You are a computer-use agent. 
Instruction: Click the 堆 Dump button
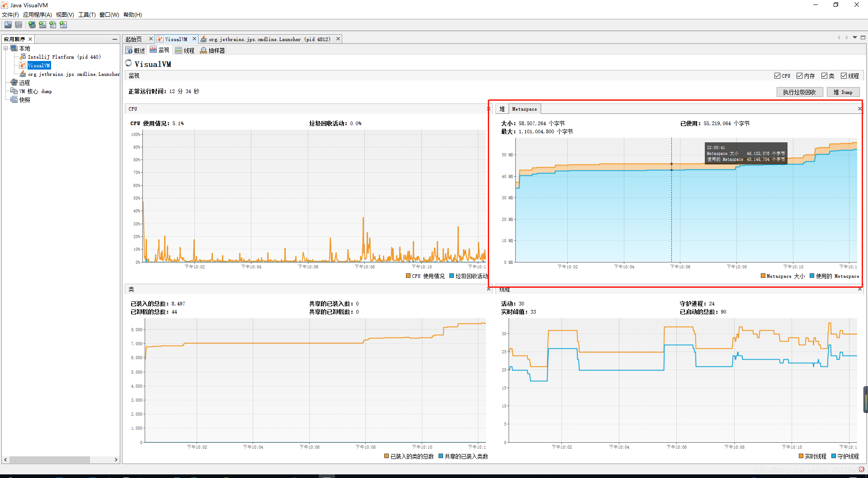click(843, 92)
